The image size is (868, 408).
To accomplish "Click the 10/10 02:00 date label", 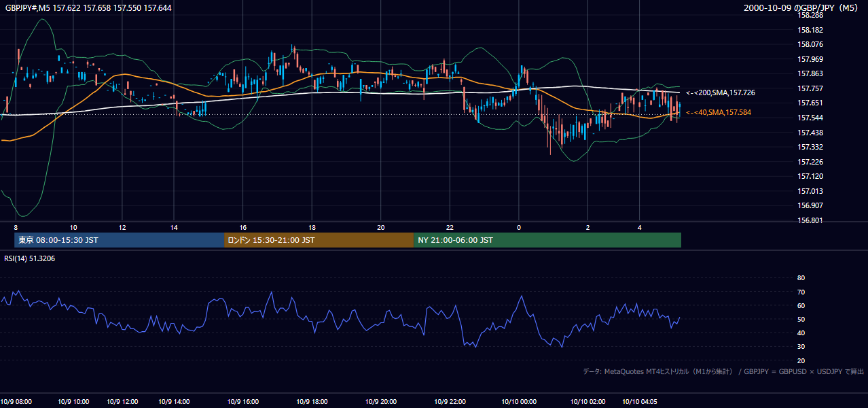I will point(587,402).
